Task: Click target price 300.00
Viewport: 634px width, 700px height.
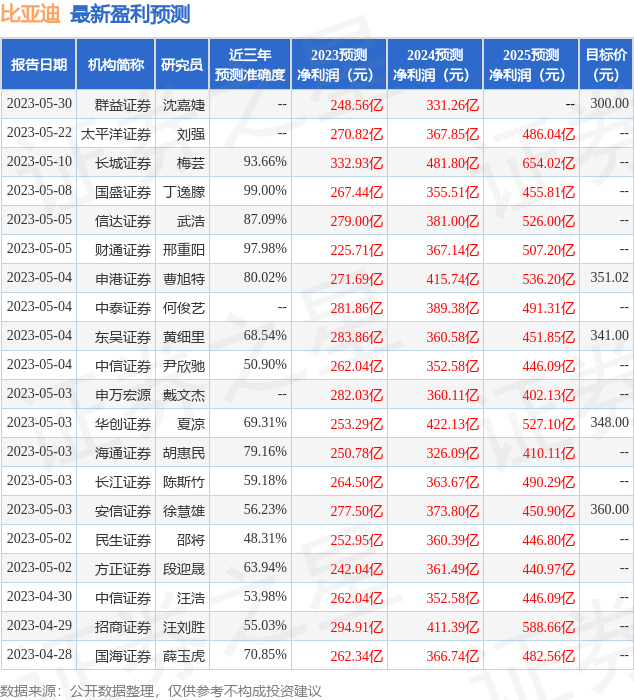Action: (x=609, y=104)
